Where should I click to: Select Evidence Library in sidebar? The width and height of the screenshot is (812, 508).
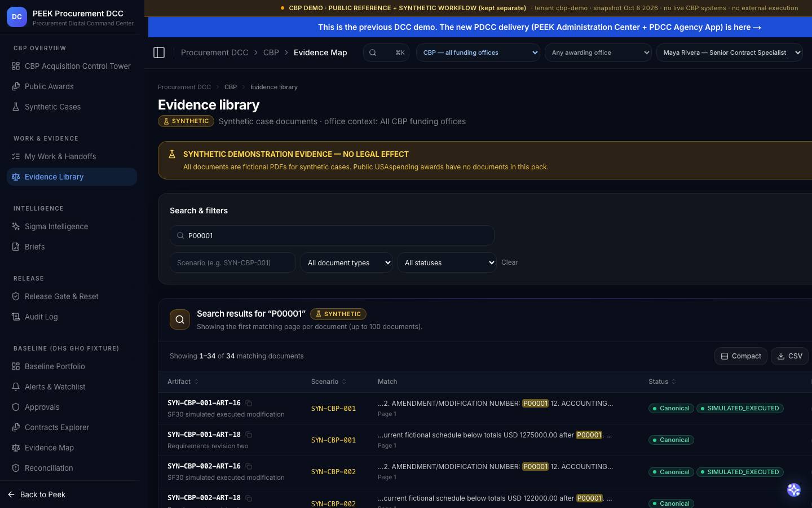[72, 177]
